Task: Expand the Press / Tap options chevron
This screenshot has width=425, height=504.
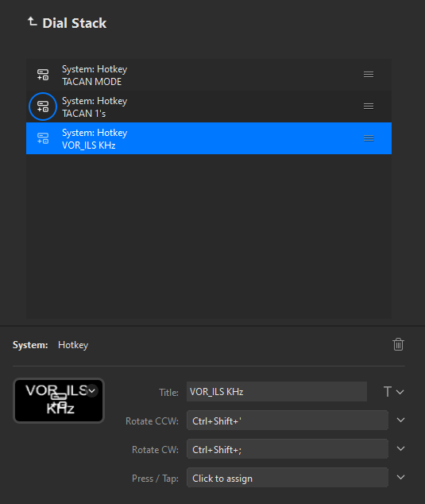Action: (x=400, y=477)
